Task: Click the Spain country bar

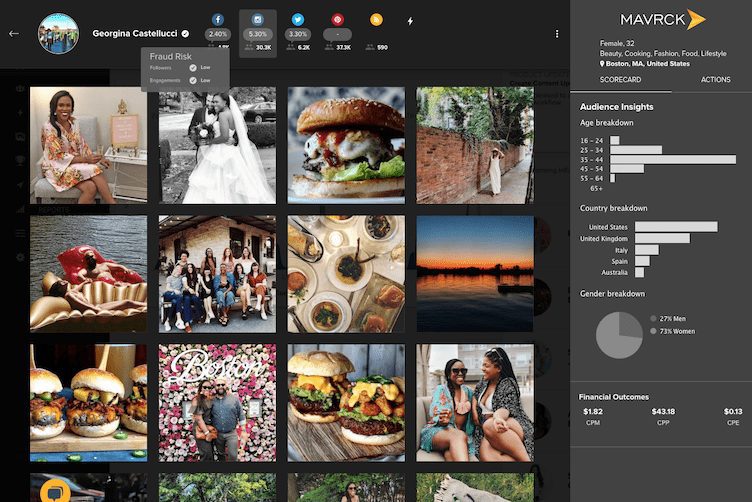Action: pos(642,261)
